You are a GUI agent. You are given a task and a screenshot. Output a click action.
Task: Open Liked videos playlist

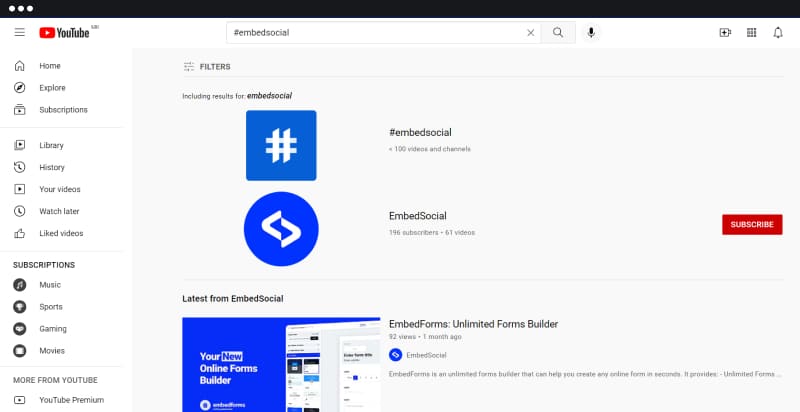click(x=61, y=234)
